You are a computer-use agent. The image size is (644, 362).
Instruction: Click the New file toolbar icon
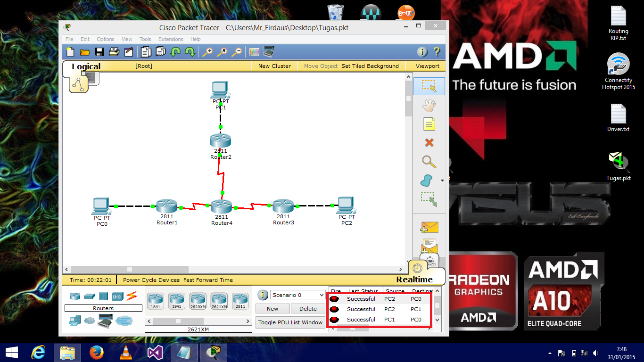tap(70, 52)
